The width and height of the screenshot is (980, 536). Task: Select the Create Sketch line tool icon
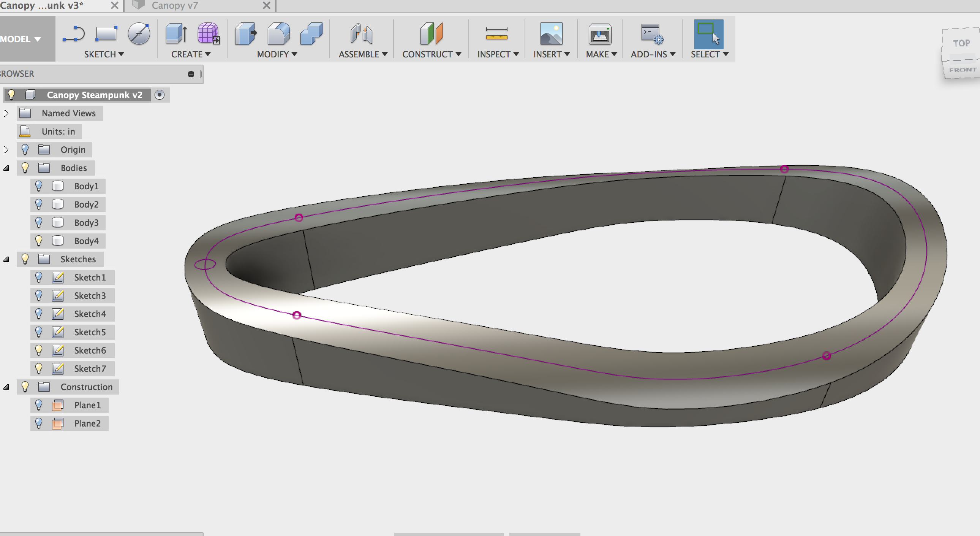click(x=73, y=34)
